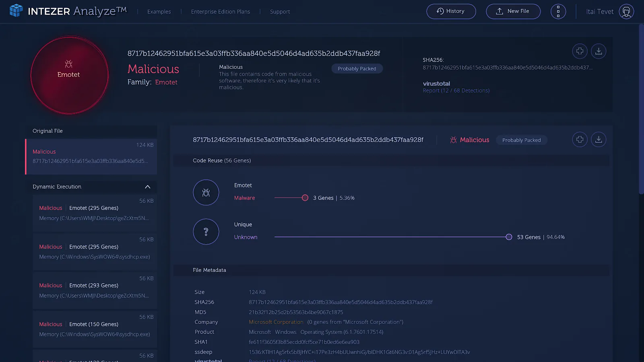Click Probably Packed tag in analysis panel
The image size is (644, 362).
522,140
